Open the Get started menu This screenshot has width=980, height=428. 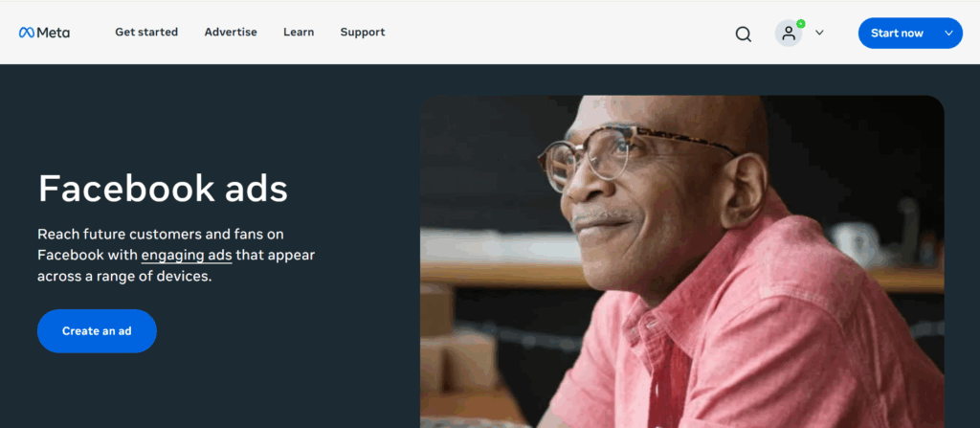click(x=146, y=32)
